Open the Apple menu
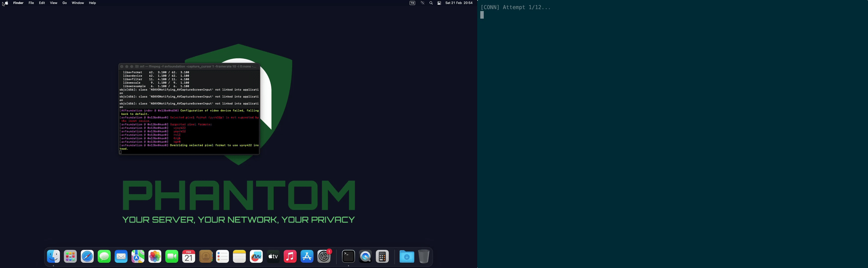868x268 pixels. 7,3
